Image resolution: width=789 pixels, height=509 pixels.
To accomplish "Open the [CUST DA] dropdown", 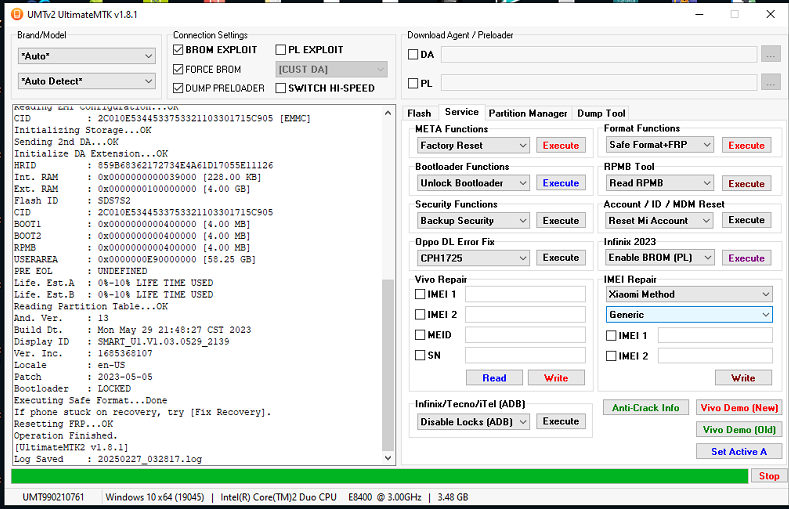I will point(332,69).
